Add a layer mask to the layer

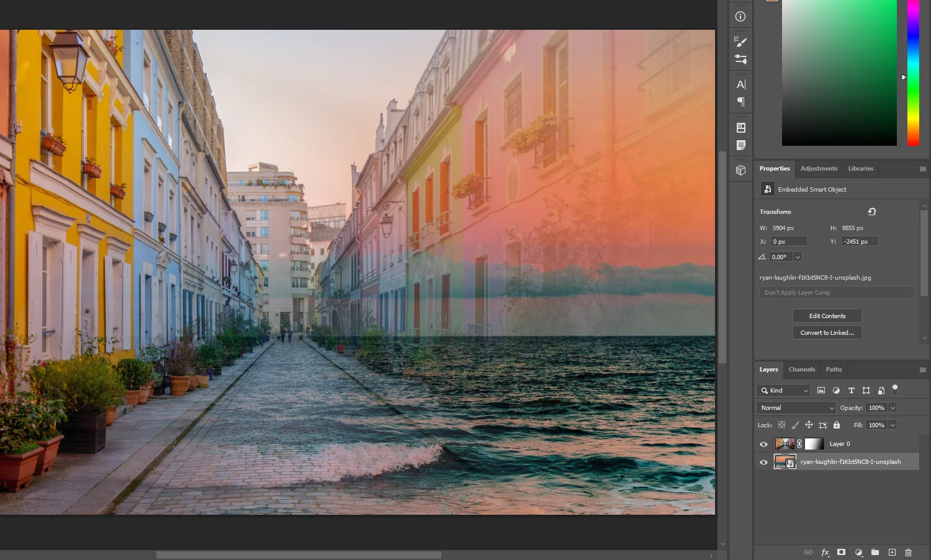[x=842, y=552]
